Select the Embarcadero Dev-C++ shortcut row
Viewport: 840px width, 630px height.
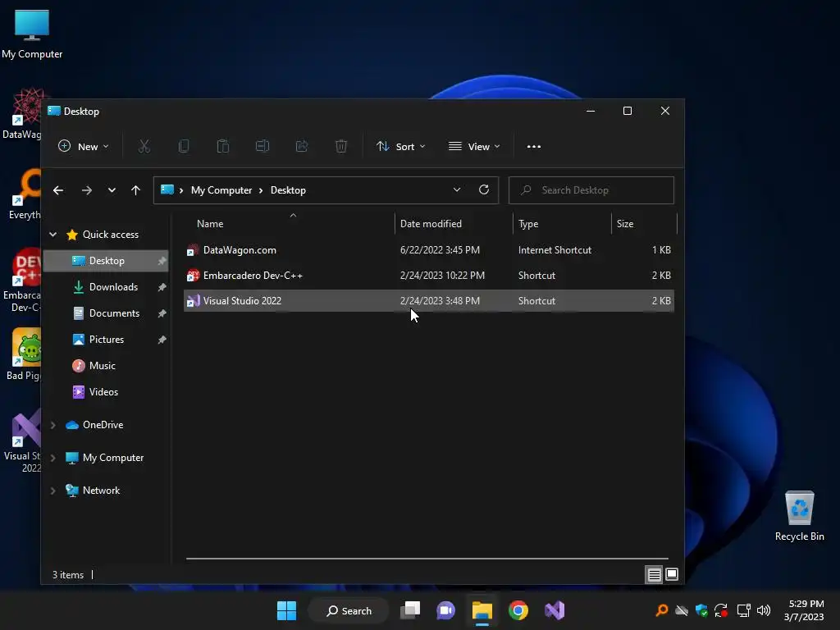(428, 276)
